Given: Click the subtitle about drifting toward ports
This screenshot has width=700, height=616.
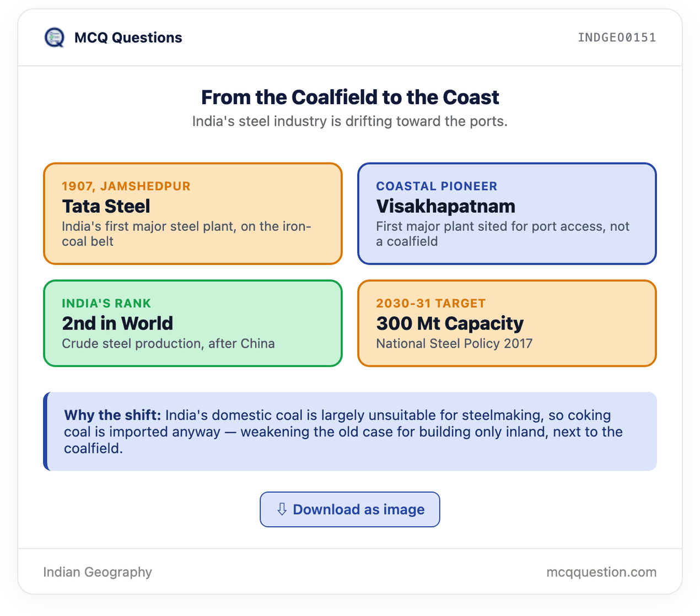Looking at the screenshot, I should [x=350, y=121].
